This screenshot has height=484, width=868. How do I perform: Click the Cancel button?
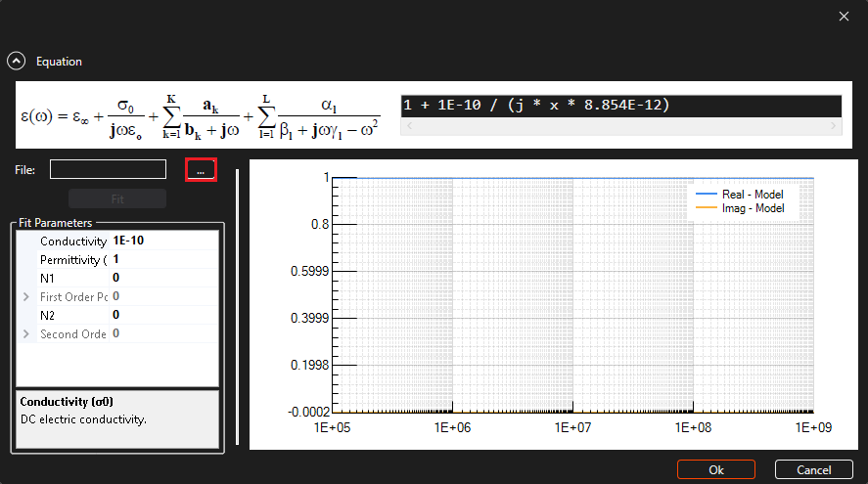(x=814, y=469)
